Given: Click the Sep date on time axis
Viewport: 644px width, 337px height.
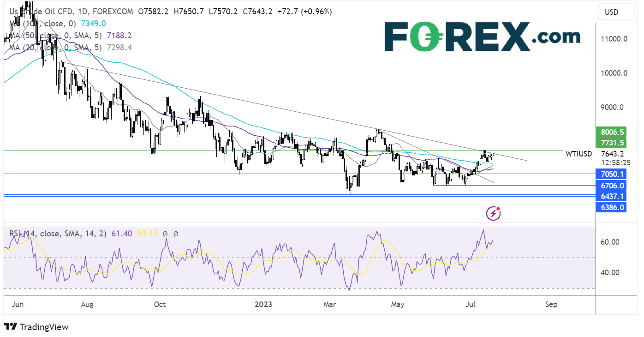Looking at the screenshot, I should click(x=551, y=305).
